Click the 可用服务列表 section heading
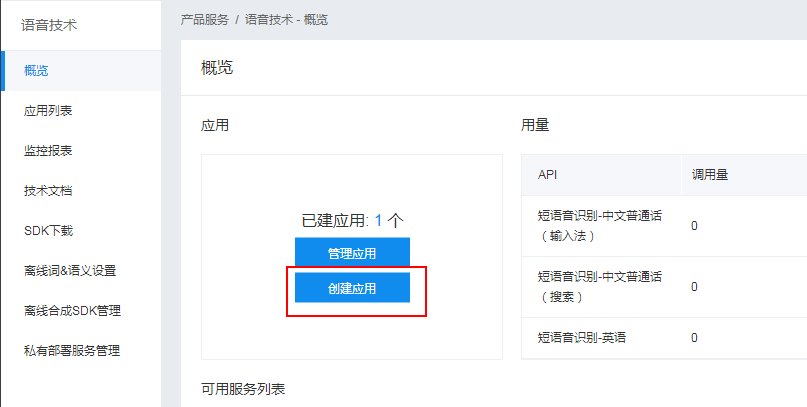 243,389
